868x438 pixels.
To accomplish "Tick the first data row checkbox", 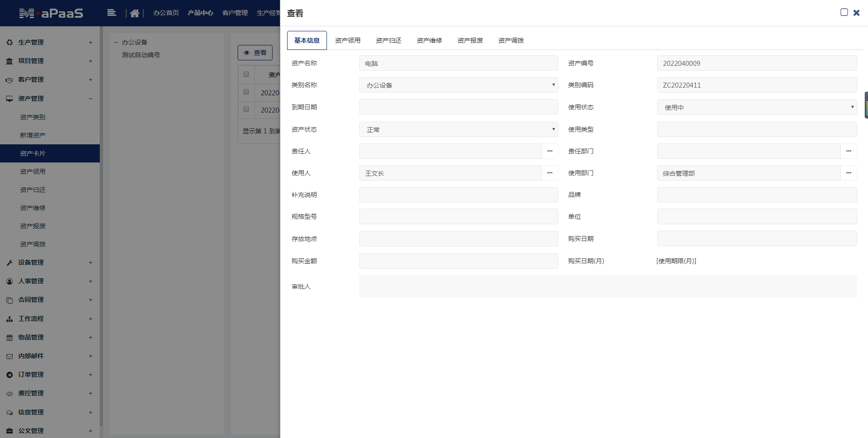I will 246,92.
